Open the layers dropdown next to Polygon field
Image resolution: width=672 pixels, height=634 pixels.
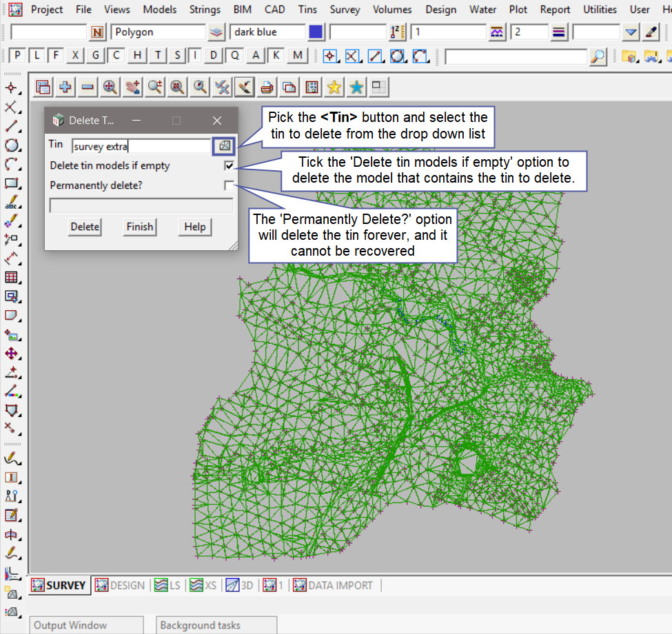216,32
